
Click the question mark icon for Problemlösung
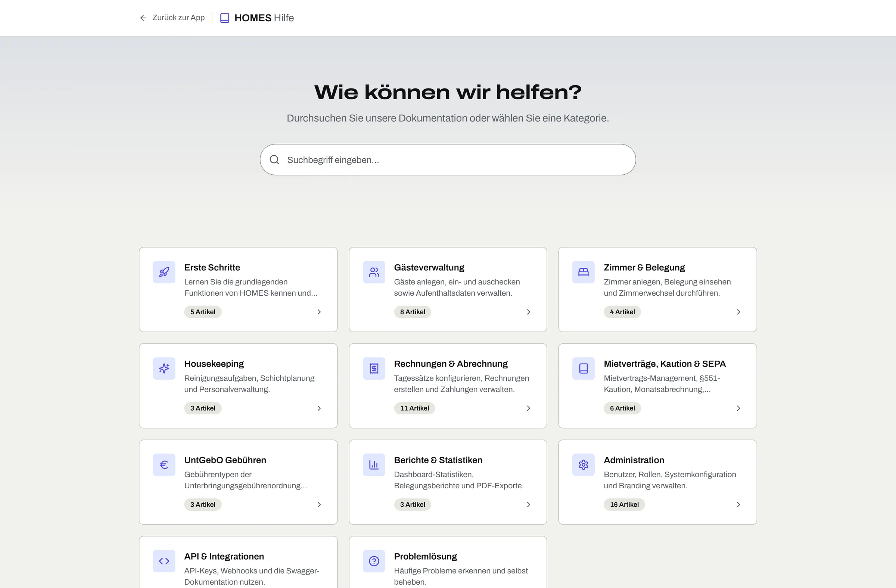374,561
